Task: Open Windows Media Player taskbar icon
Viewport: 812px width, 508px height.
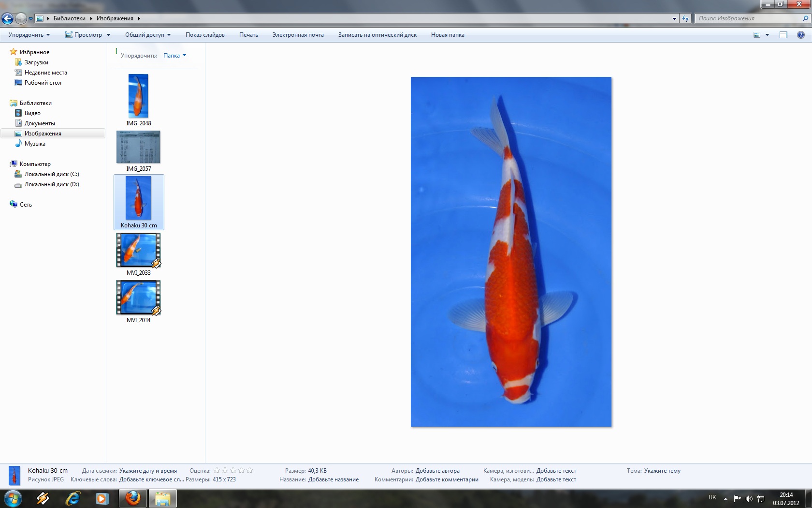Action: pos(102,498)
